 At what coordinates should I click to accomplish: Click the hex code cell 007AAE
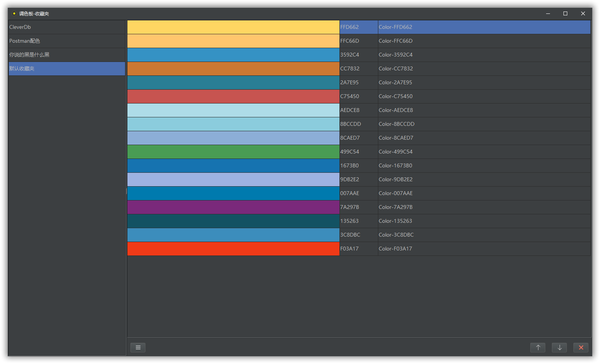click(x=359, y=193)
